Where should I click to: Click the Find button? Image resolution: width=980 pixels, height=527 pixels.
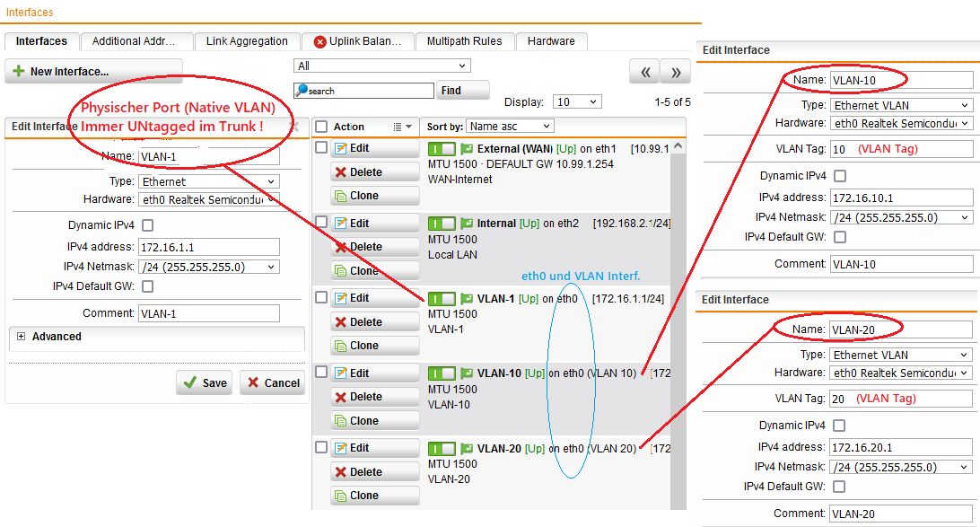tap(462, 91)
